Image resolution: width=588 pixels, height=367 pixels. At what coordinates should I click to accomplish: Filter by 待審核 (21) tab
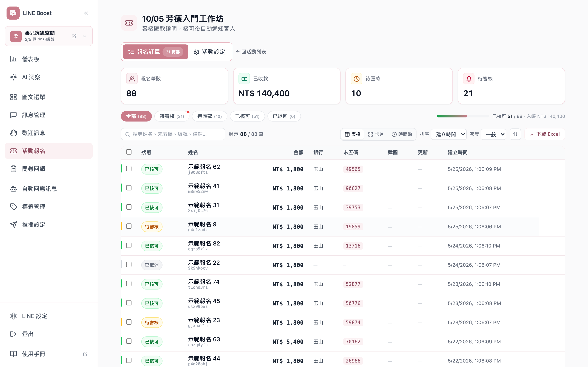172,116
